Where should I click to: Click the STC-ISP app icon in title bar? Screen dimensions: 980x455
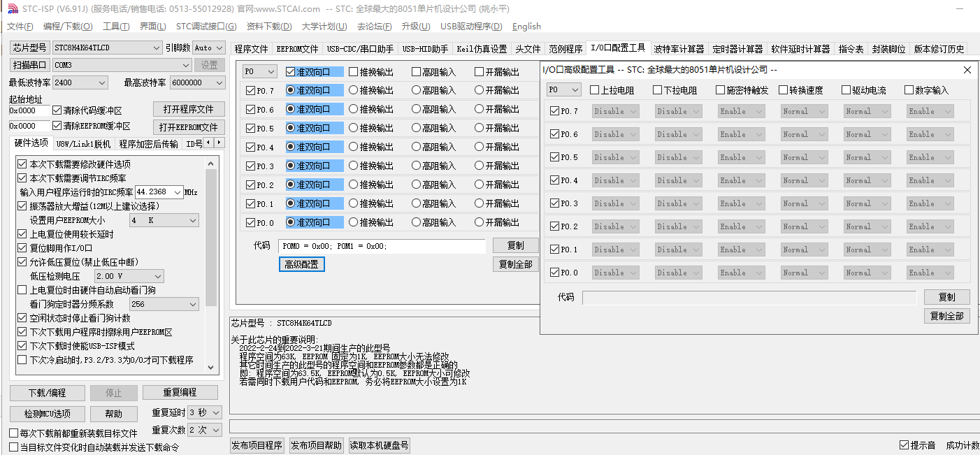pyautogui.click(x=12, y=8)
